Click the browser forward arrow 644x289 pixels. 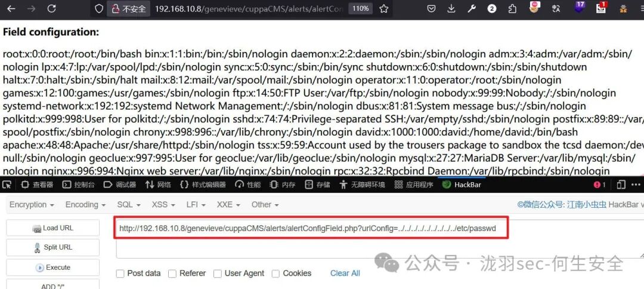point(31,8)
